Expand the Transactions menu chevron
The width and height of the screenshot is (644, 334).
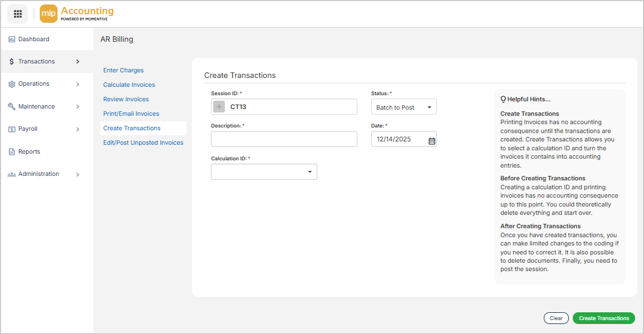coord(77,62)
